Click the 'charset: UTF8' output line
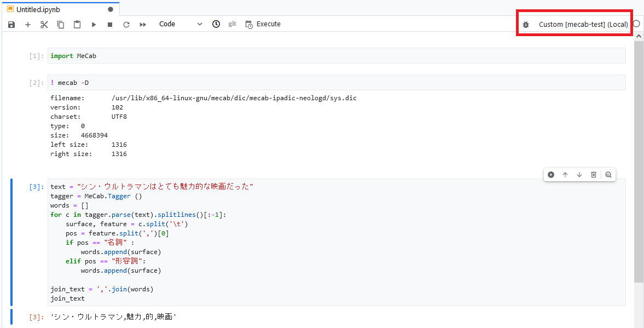 (x=89, y=117)
